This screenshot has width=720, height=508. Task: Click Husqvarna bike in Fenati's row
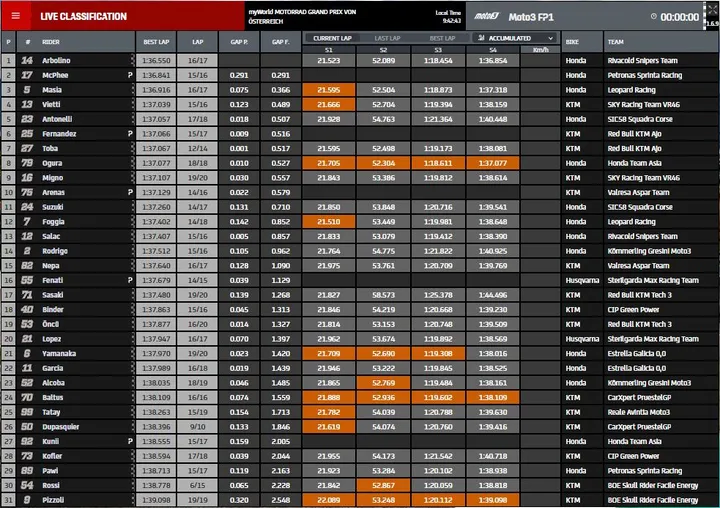pyautogui.click(x=582, y=280)
